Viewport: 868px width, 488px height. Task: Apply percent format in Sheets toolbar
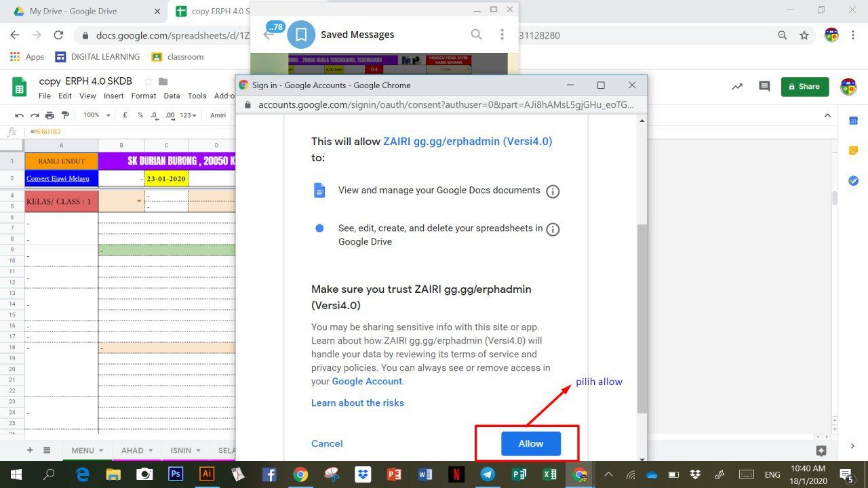click(140, 115)
